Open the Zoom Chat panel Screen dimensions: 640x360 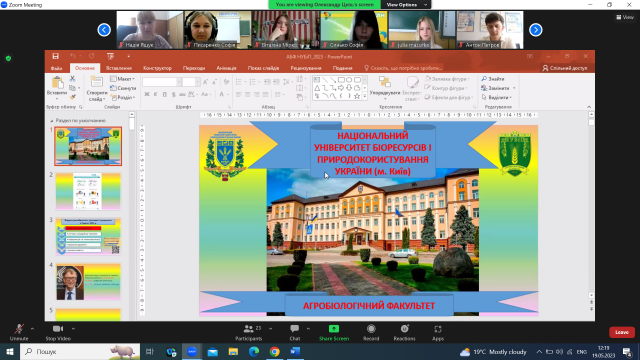(x=295, y=332)
